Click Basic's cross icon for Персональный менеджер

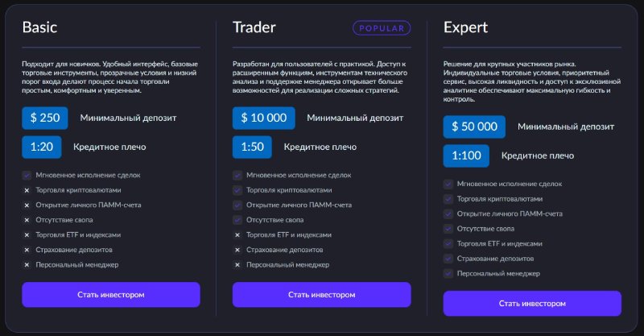click(x=27, y=264)
